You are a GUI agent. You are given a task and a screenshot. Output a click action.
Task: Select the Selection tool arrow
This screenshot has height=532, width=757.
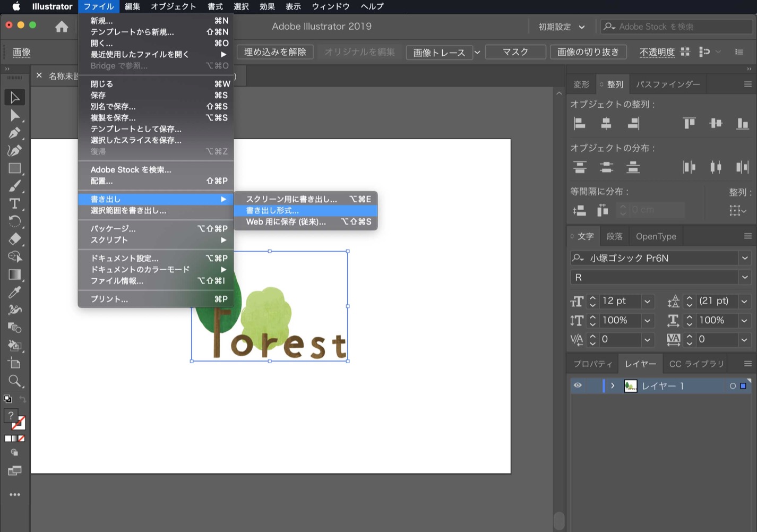[x=14, y=98]
